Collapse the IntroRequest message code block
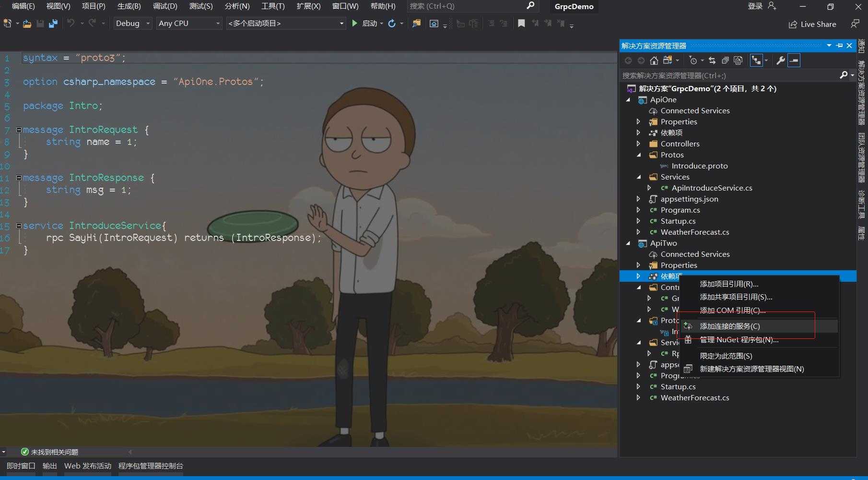Screen dimensions: 868x480 point(19,130)
